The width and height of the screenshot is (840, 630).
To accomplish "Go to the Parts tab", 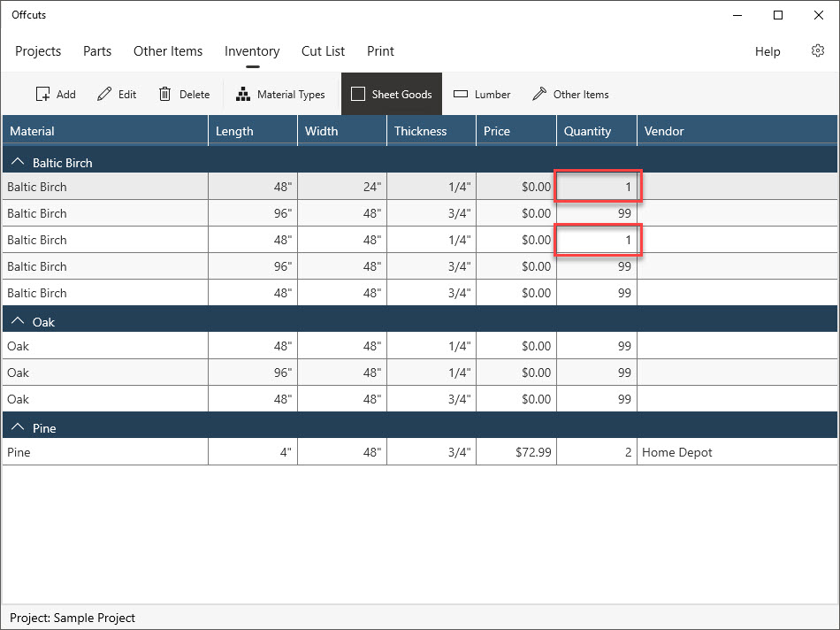I will 97,51.
